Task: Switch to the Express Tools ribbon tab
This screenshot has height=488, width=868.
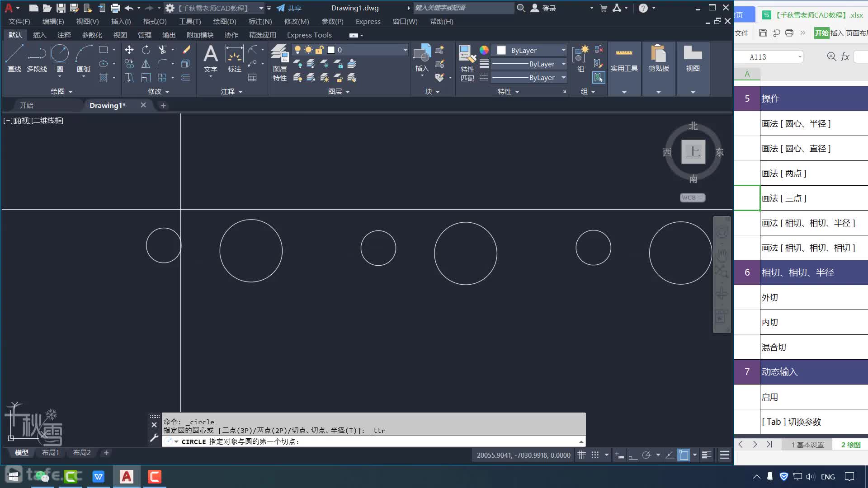Action: point(309,35)
